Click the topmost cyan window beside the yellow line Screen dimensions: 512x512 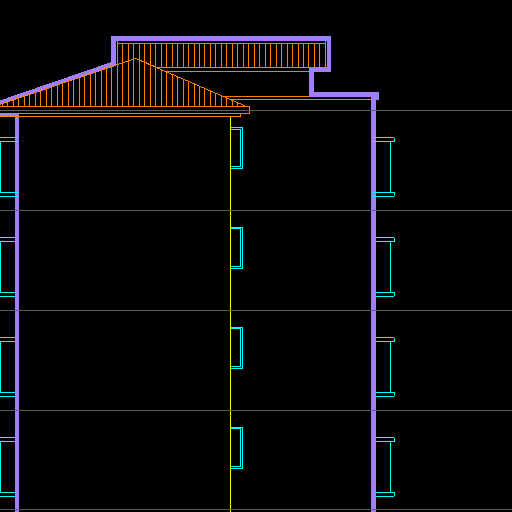point(237,148)
